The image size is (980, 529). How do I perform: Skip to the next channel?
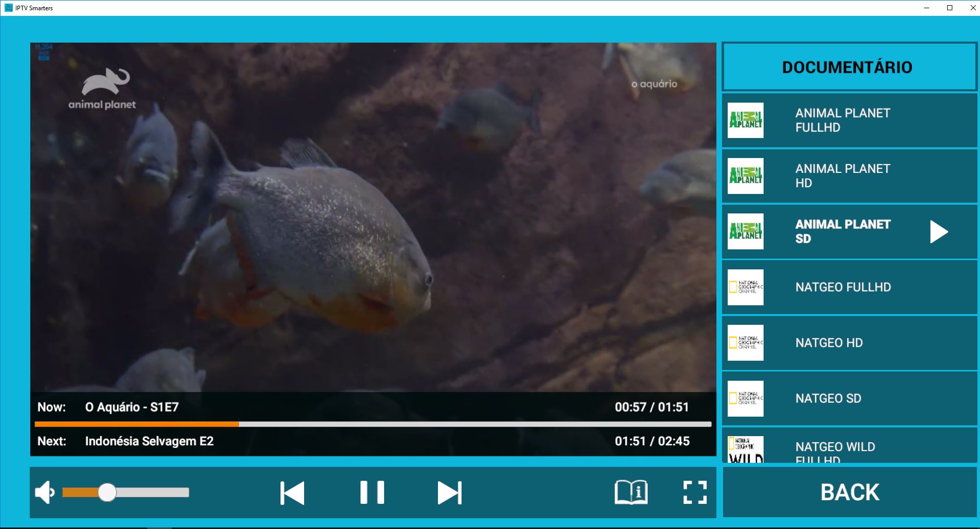point(450,493)
